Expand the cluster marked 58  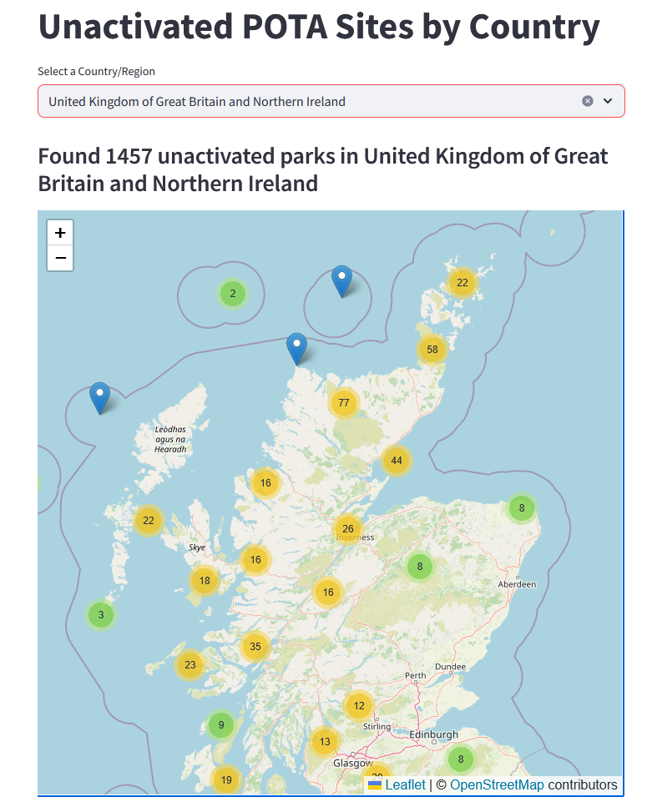(432, 350)
